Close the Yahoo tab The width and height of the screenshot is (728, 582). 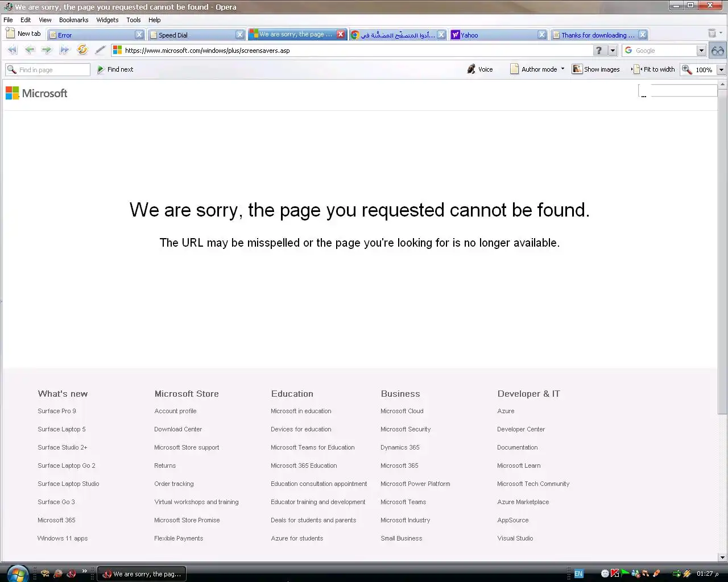[542, 35]
